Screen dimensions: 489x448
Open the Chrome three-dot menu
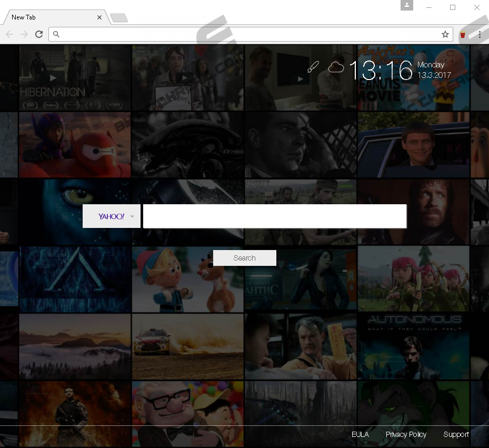(x=480, y=34)
